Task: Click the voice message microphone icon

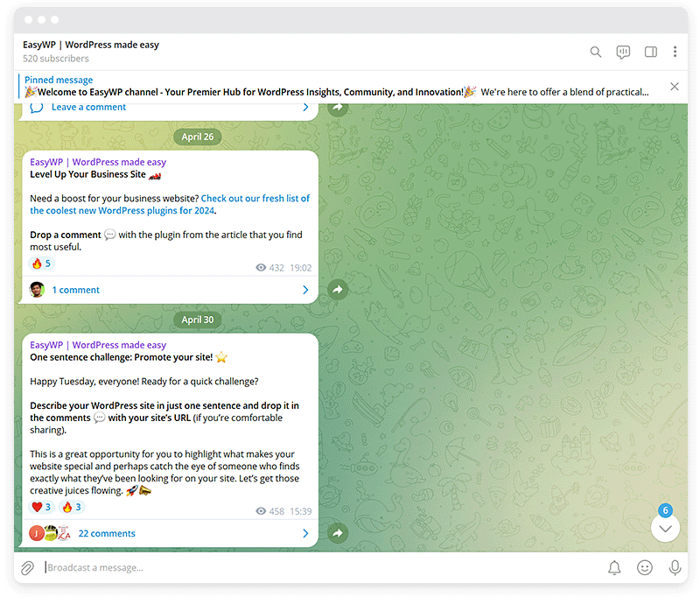Action: pyautogui.click(x=675, y=567)
